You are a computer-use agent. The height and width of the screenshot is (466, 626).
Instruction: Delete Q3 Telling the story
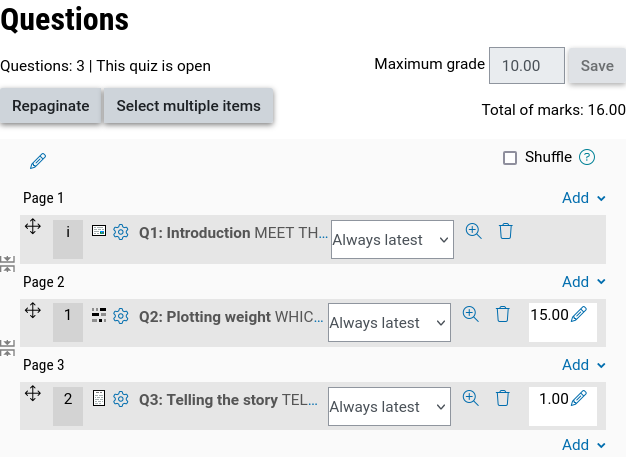point(503,398)
